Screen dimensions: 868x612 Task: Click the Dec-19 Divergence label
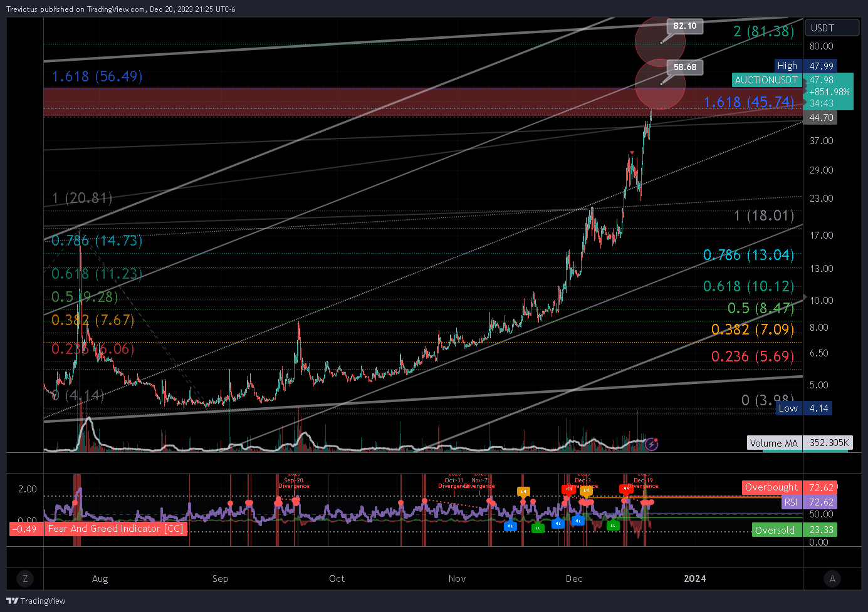point(644,483)
